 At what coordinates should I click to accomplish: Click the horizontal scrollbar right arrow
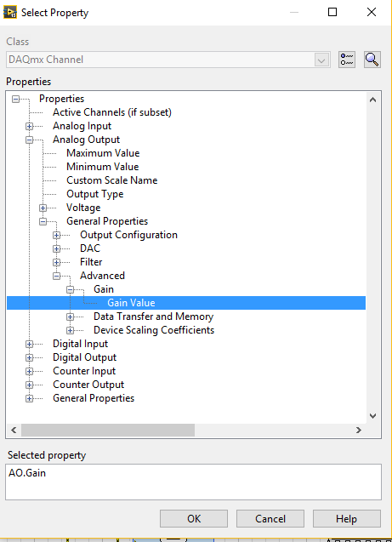point(359,430)
